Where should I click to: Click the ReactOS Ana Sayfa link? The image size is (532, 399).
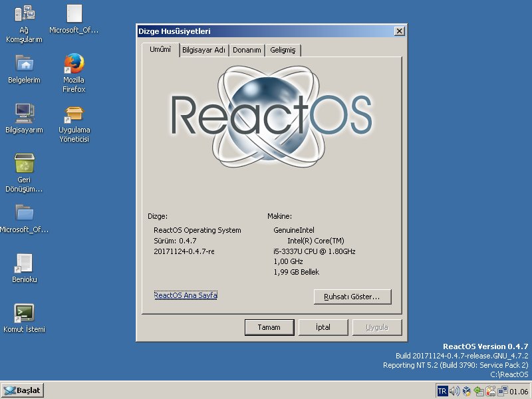pyautogui.click(x=186, y=296)
